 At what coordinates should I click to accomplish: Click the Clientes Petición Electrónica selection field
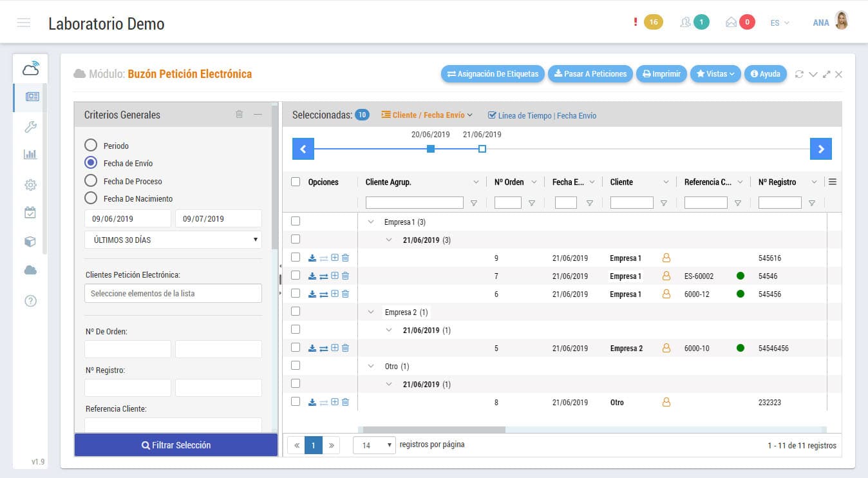tap(173, 293)
